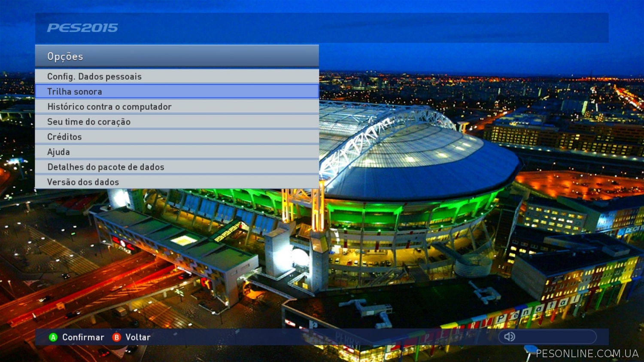
Task: Click the Confirmar label
Action: click(83, 338)
